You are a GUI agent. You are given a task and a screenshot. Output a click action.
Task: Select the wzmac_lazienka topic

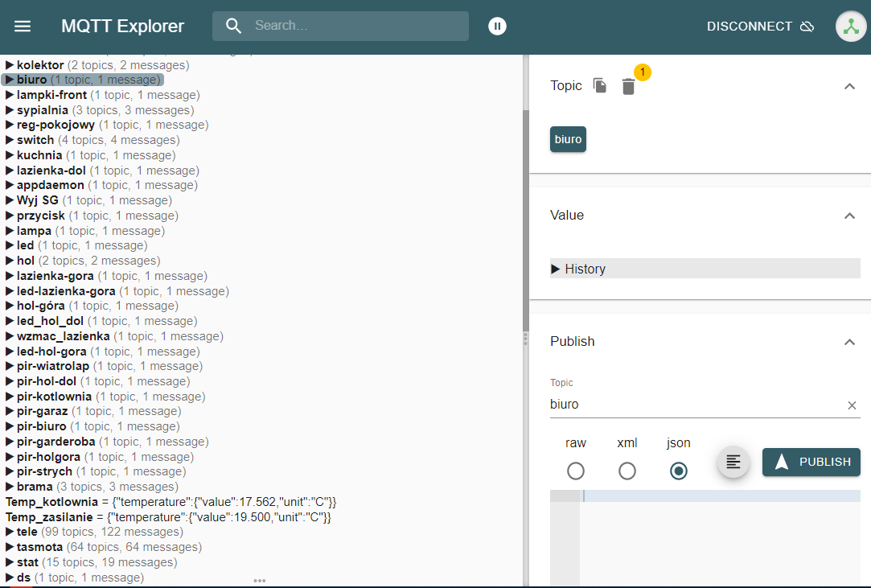tap(114, 336)
